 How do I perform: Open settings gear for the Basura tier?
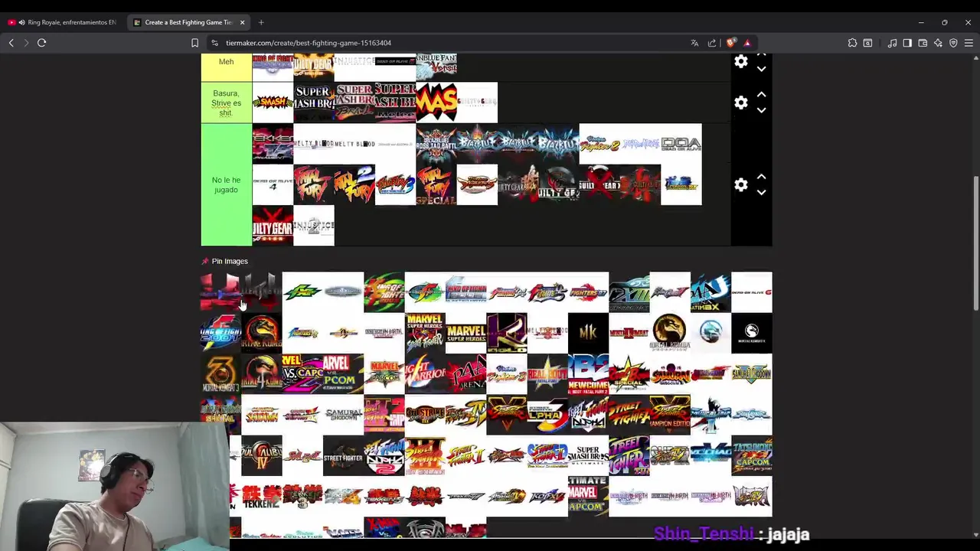click(x=740, y=103)
